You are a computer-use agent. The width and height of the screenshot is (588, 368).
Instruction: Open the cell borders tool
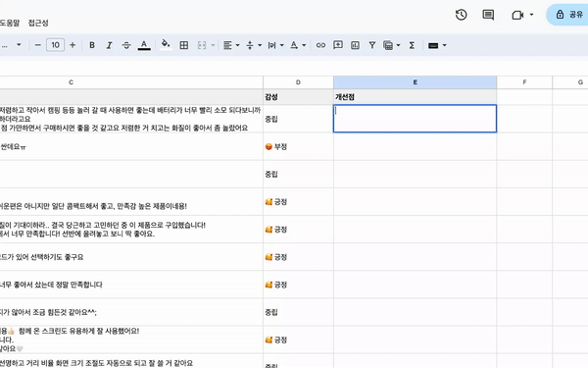184,45
